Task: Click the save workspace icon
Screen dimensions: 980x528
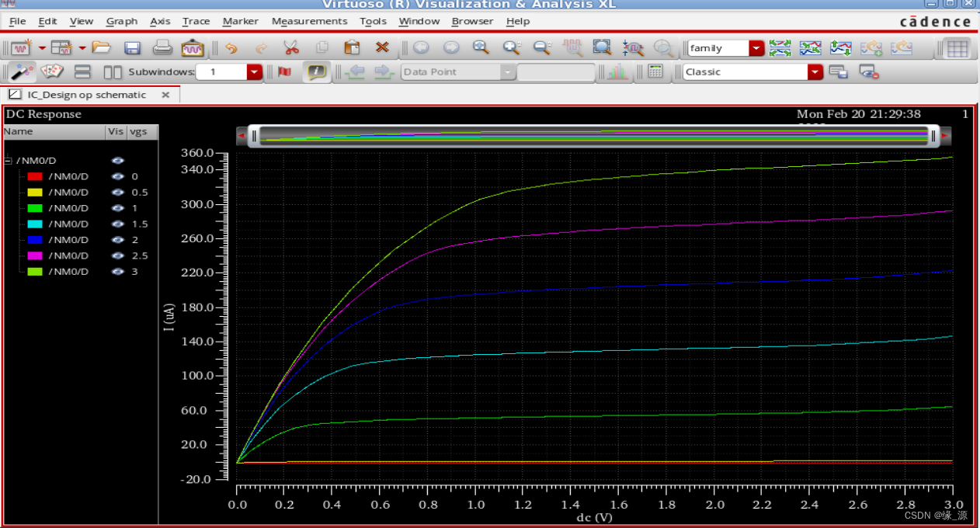Action: pyautogui.click(x=839, y=72)
